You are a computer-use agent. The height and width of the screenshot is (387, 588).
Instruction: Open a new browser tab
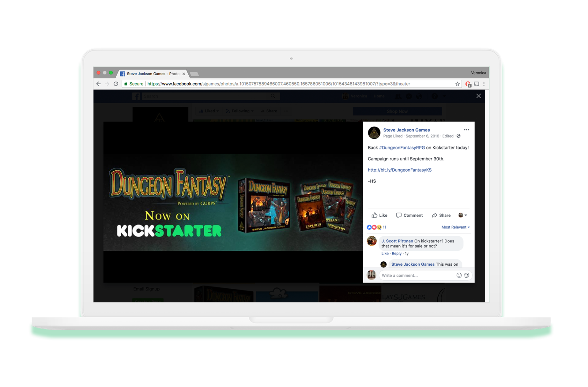194,74
